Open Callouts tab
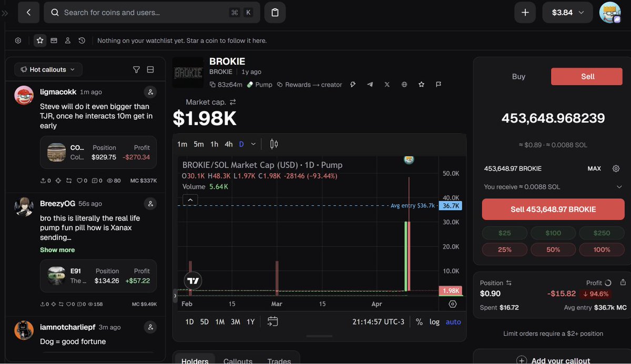The image size is (631, 364). pyautogui.click(x=238, y=360)
